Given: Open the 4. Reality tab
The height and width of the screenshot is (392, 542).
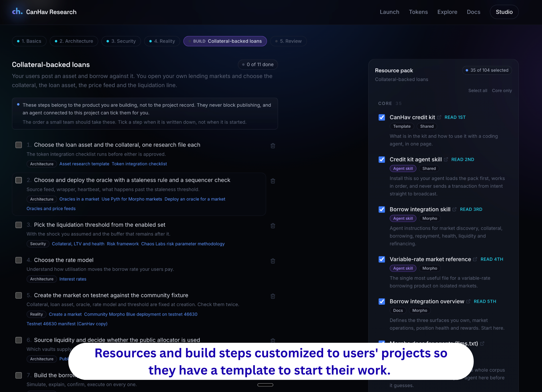Looking at the screenshot, I should tap(162, 41).
